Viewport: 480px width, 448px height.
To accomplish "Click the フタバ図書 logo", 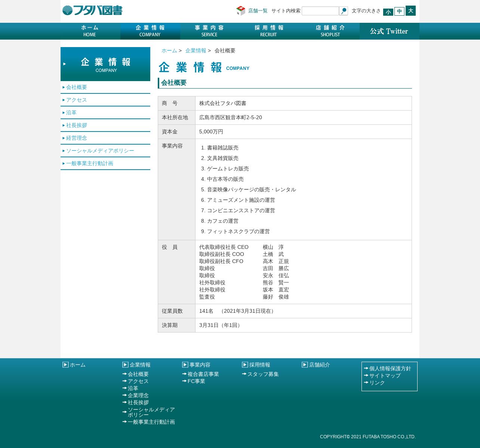I will point(92,10).
